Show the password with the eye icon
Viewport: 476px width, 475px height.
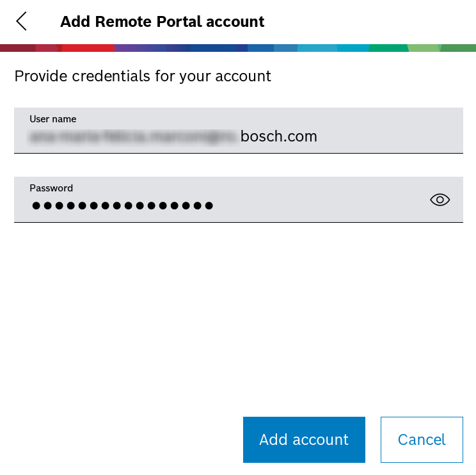(x=440, y=200)
